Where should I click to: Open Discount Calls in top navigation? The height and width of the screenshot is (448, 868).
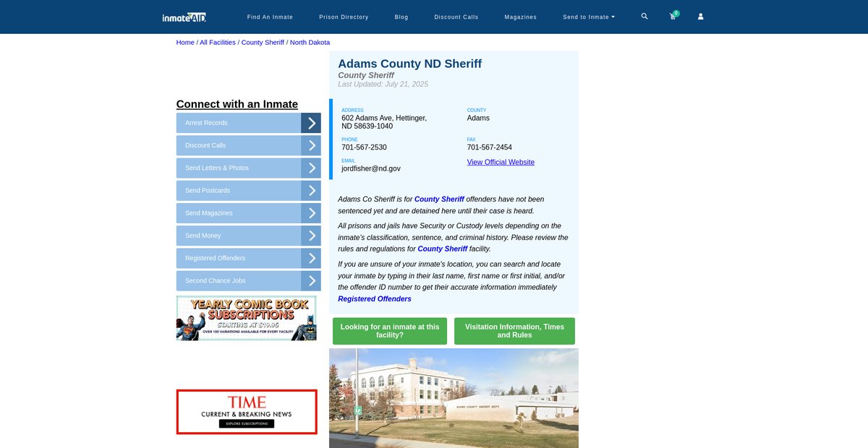pos(456,17)
